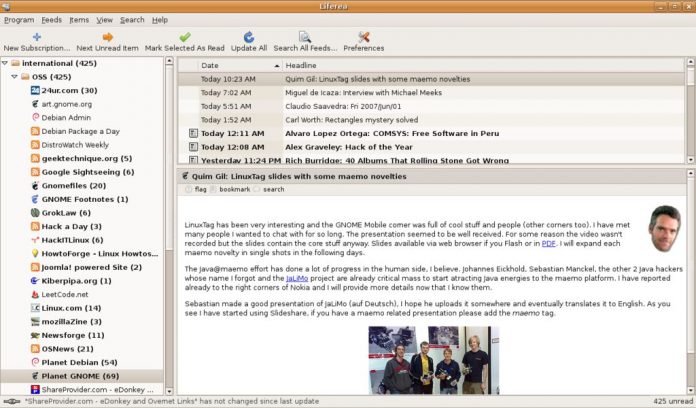Click the LeetCode.net feed icon
This screenshot has width=696, height=408.
(35, 294)
